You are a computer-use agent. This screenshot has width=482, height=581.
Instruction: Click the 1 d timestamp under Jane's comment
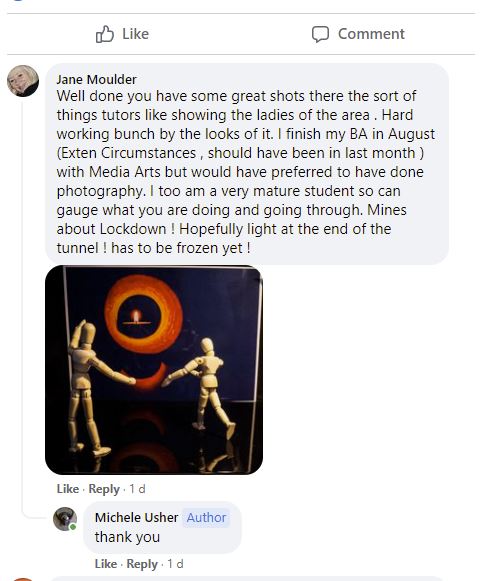pos(137,489)
